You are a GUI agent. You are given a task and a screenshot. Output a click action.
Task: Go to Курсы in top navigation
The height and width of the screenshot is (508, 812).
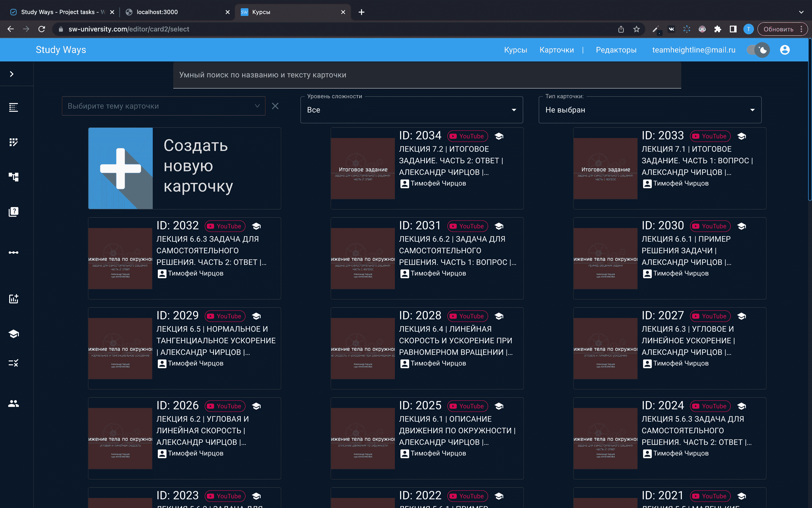click(x=515, y=50)
